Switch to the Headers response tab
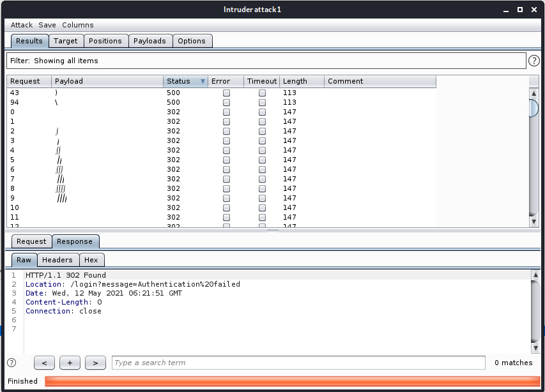Image resolution: width=545 pixels, height=392 pixels. point(58,260)
